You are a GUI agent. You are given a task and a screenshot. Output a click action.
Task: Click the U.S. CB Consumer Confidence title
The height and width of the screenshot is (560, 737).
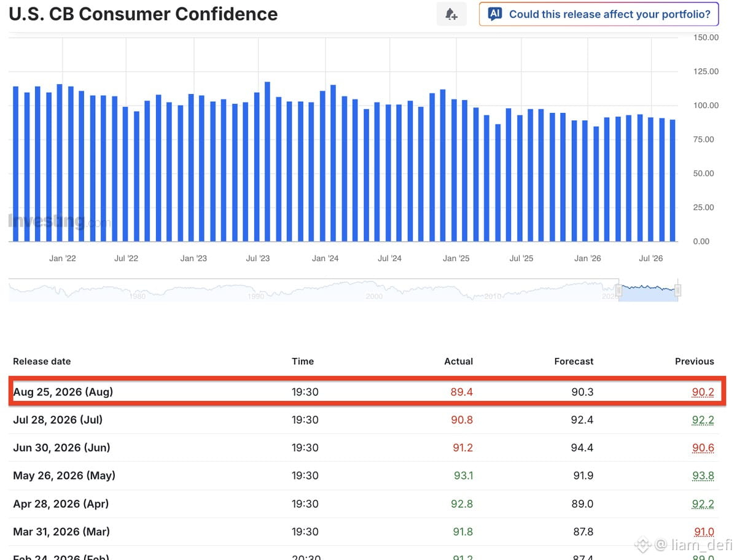144,14
